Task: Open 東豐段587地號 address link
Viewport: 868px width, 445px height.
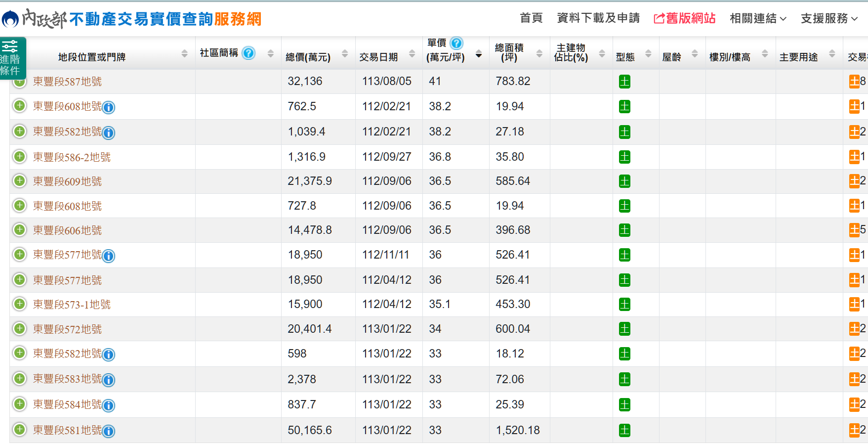Action: pyautogui.click(x=67, y=82)
